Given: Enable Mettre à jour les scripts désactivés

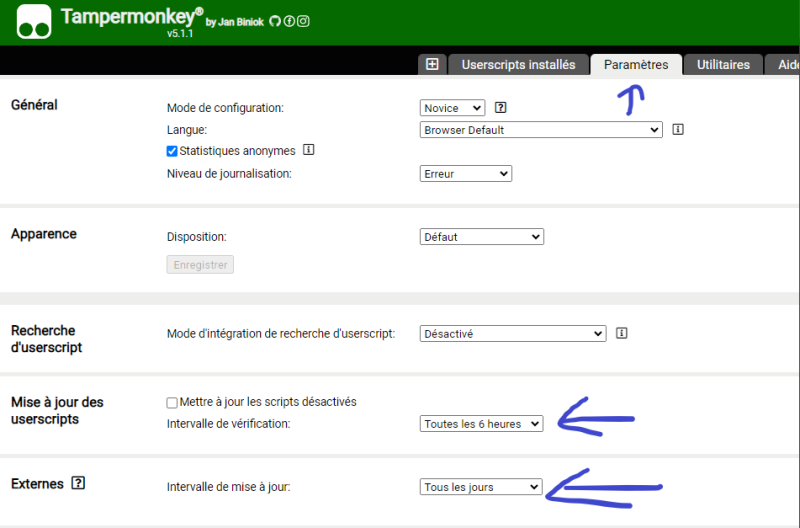Looking at the screenshot, I should point(172,402).
